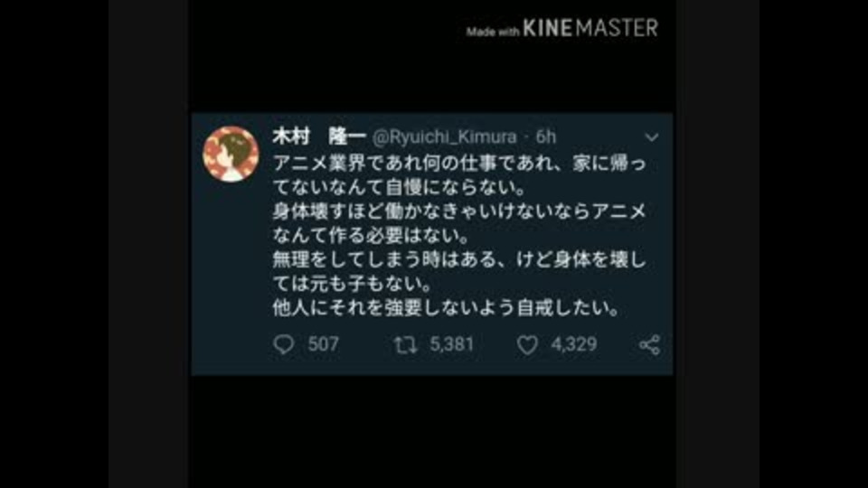
Task: Open the share icon on the tweet
Action: coord(649,344)
